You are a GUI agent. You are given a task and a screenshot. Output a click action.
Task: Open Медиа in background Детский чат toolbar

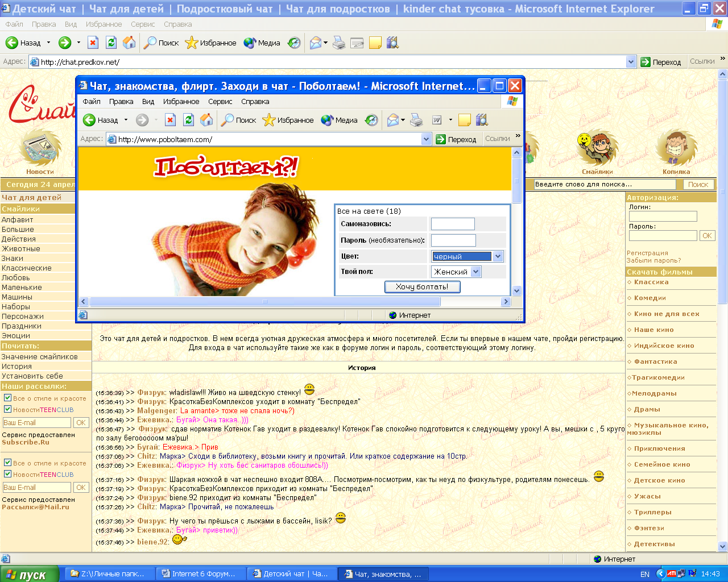[262, 43]
